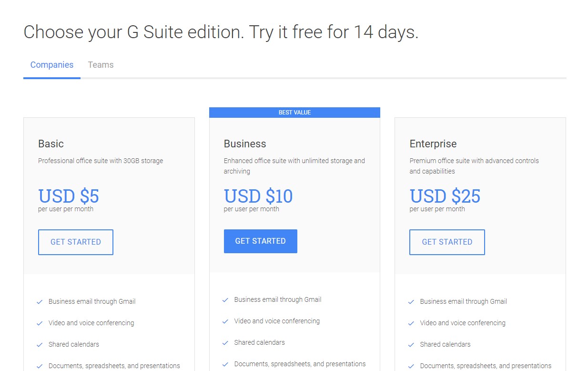The width and height of the screenshot is (588, 371).
Task: Click GET STARTED under Basic plan
Action: (x=76, y=242)
